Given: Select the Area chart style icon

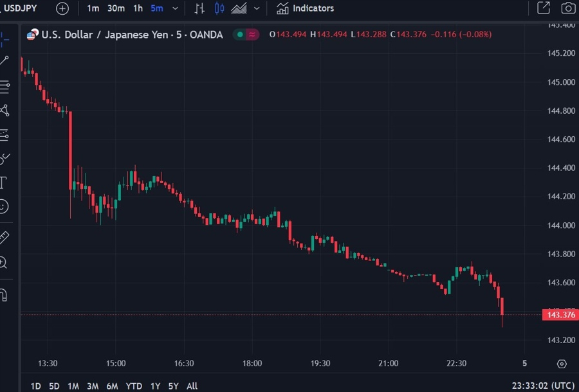Looking at the screenshot, I should point(239,8).
